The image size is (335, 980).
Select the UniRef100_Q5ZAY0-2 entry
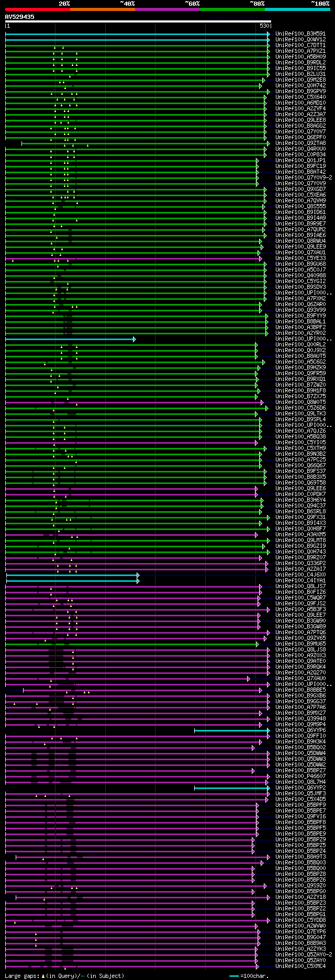tap(304, 955)
